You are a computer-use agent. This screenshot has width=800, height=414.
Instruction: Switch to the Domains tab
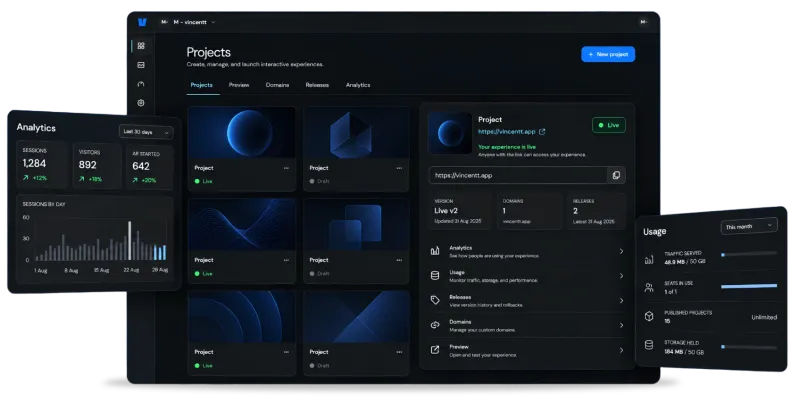(277, 85)
